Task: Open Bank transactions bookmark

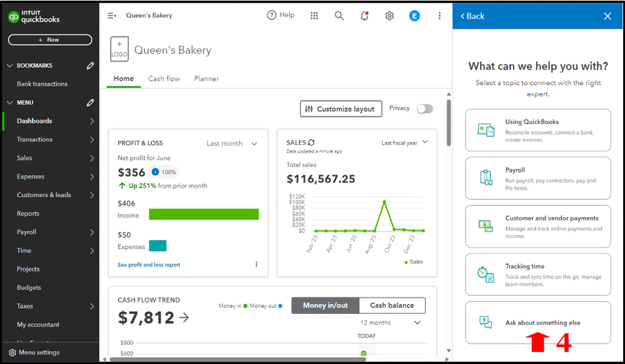Action: pyautogui.click(x=42, y=84)
